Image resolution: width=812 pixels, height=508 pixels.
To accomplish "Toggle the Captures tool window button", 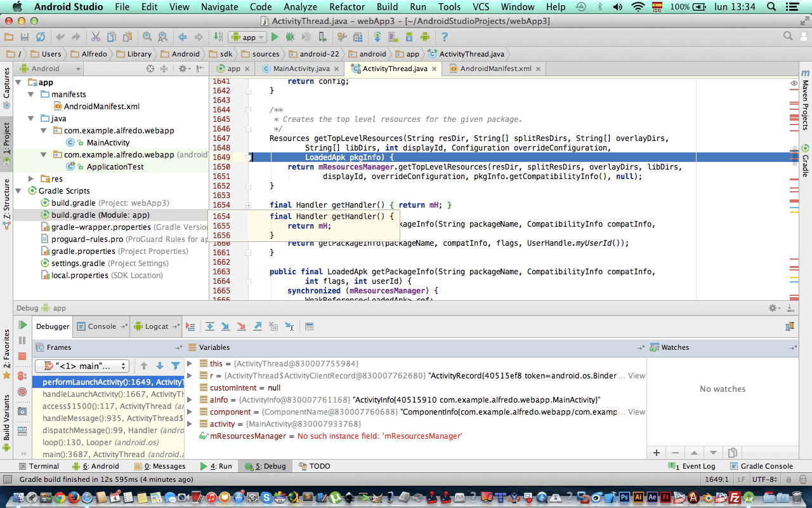I will [x=6, y=89].
